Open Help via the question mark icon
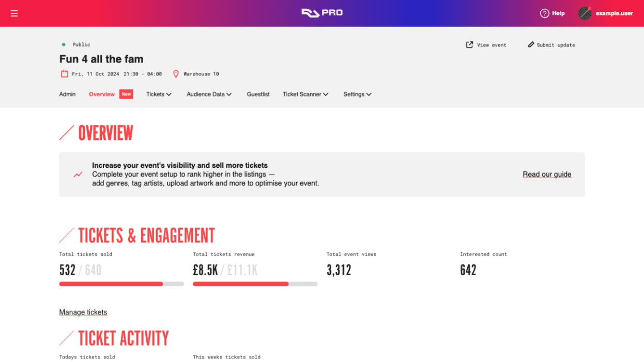The height and width of the screenshot is (362, 644). point(544,13)
